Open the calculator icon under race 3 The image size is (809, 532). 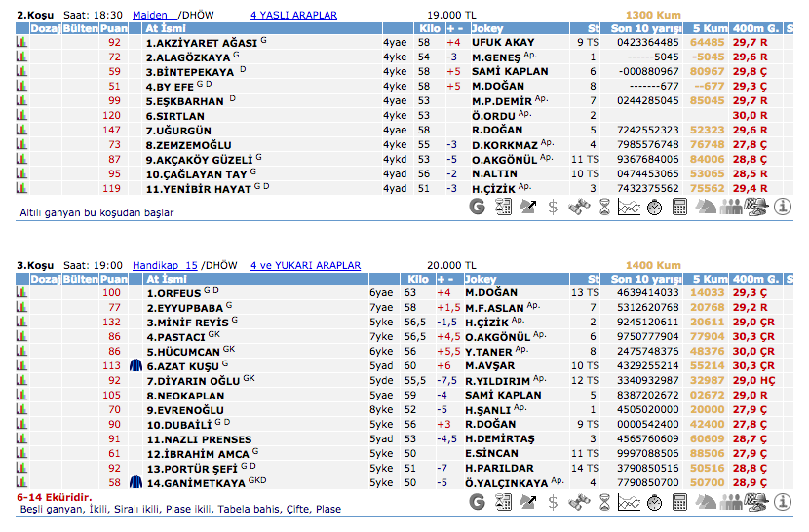click(x=679, y=502)
